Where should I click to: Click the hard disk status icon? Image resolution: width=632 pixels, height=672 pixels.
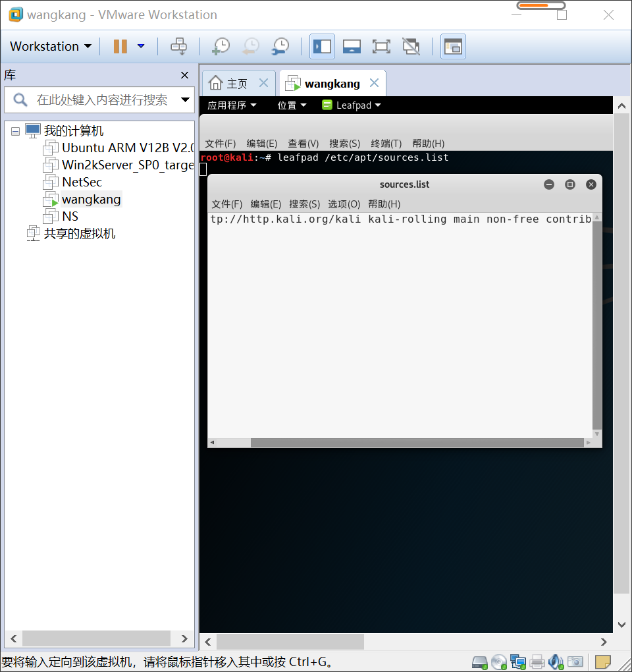479,663
